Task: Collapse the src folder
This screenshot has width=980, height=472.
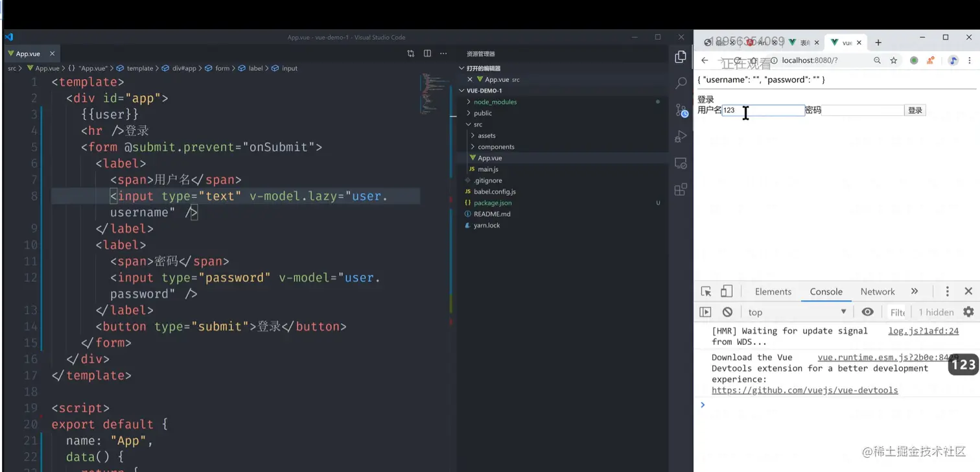Action: click(478, 124)
